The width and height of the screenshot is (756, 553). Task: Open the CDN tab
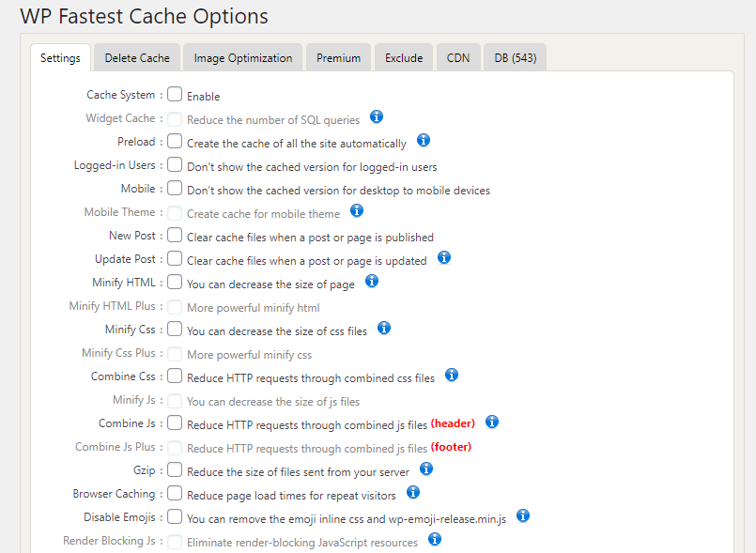(x=458, y=58)
